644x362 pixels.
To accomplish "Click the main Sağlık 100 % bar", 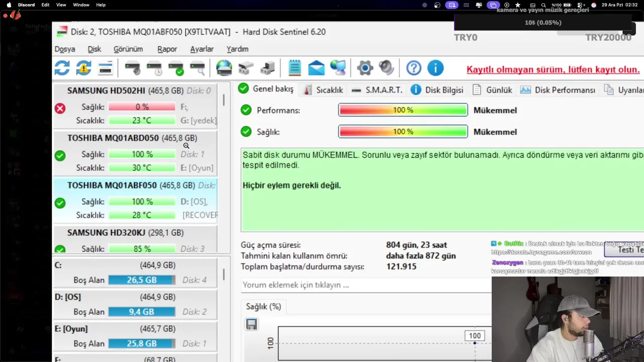I will (403, 132).
